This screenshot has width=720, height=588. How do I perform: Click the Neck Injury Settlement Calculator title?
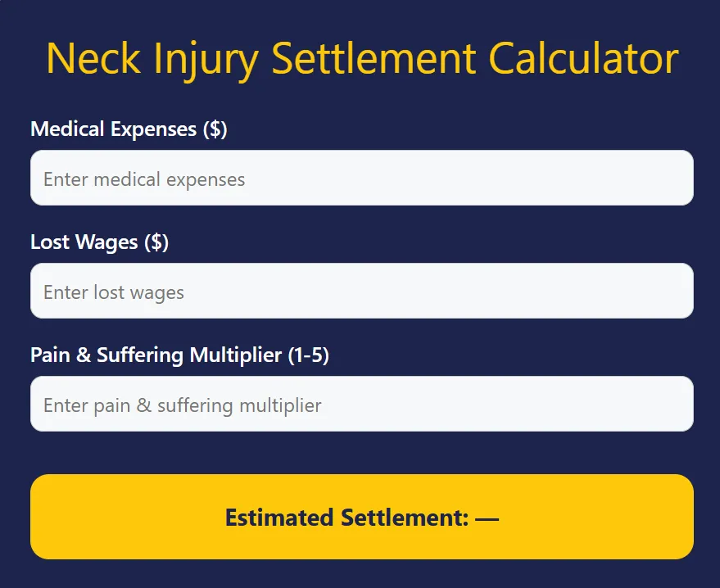coord(360,57)
